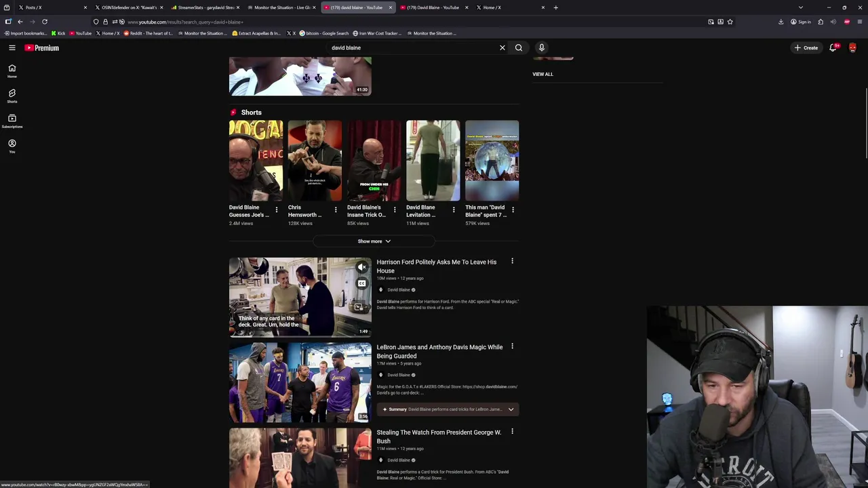Viewport: 868px width, 488px height.
Task: Open the You section in the sidebar
Action: 12,146
